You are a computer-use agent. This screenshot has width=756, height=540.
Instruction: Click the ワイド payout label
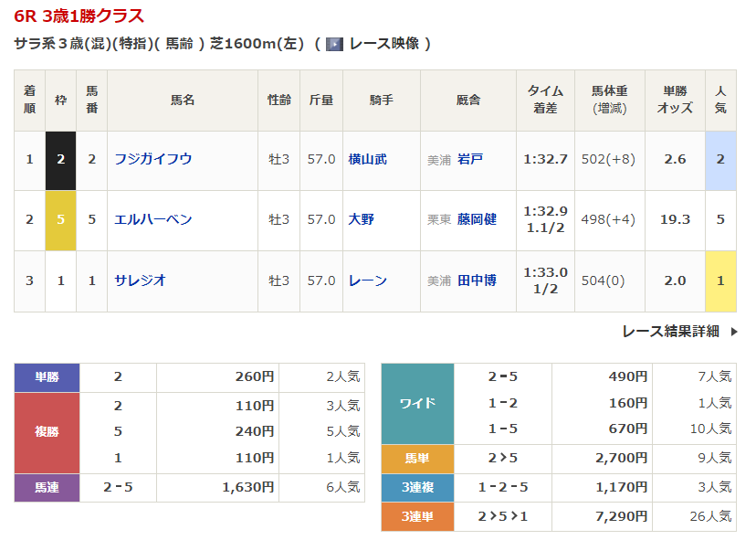coord(417,403)
